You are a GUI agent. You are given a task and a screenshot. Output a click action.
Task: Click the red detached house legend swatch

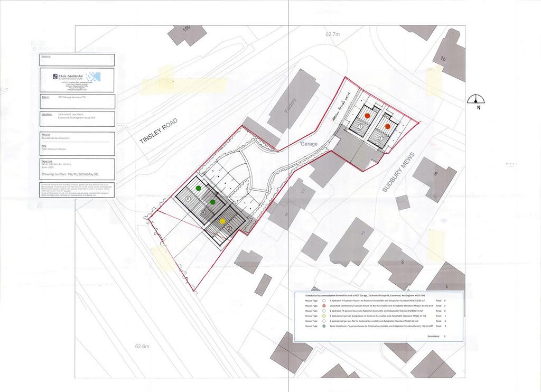point(324,306)
